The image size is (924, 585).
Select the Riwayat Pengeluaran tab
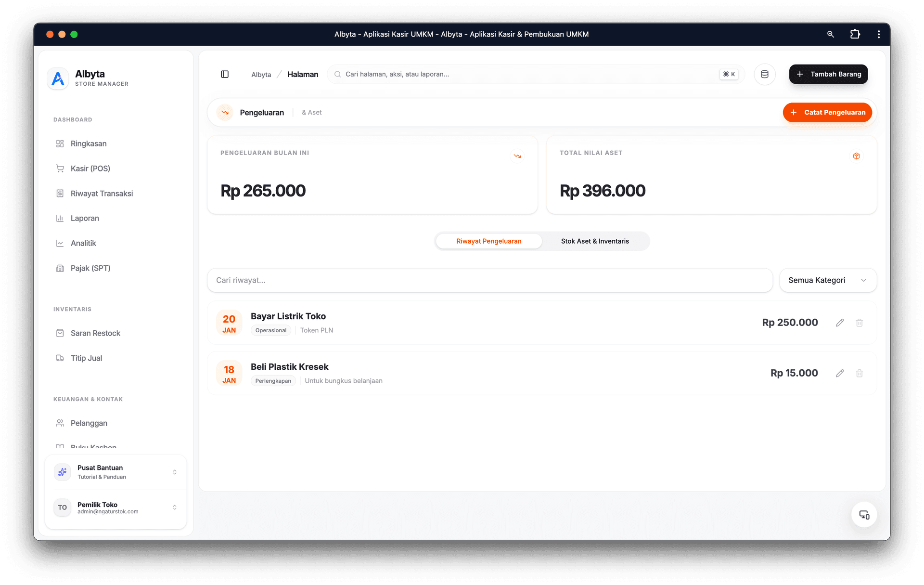(488, 241)
